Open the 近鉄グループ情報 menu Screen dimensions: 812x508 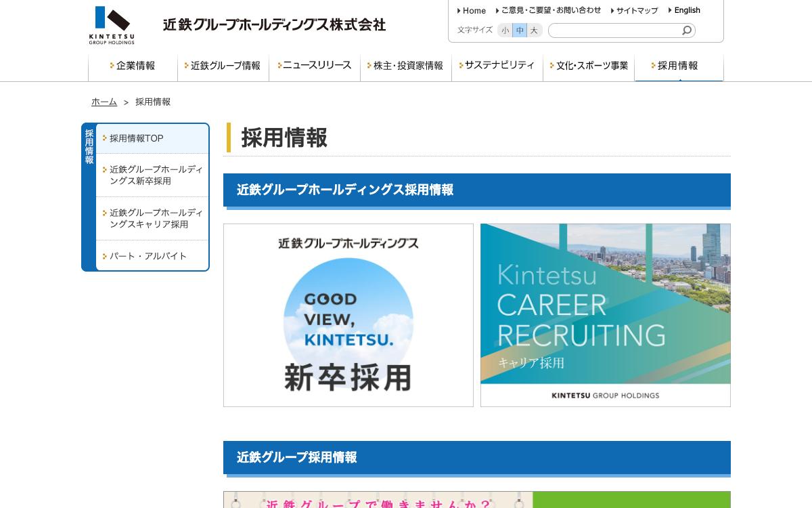223,66
